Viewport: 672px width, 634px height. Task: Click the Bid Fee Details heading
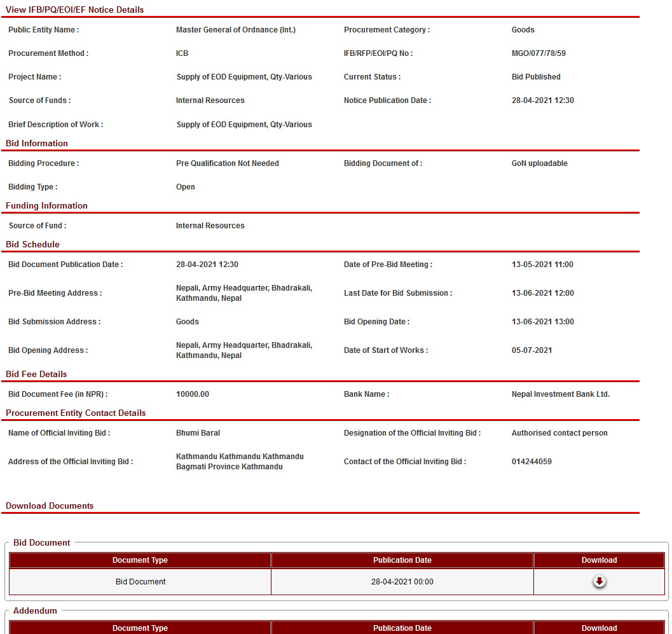(36, 375)
